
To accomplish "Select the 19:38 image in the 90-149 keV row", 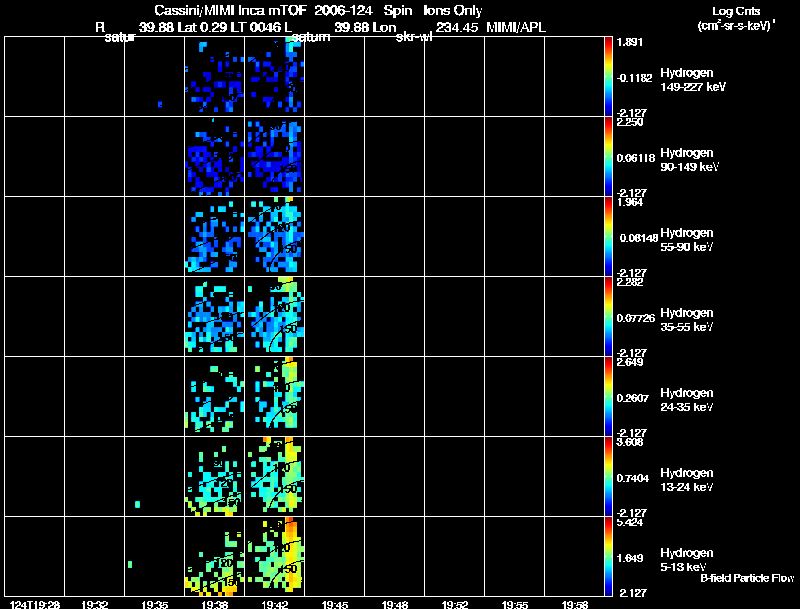I will pyautogui.click(x=214, y=156).
